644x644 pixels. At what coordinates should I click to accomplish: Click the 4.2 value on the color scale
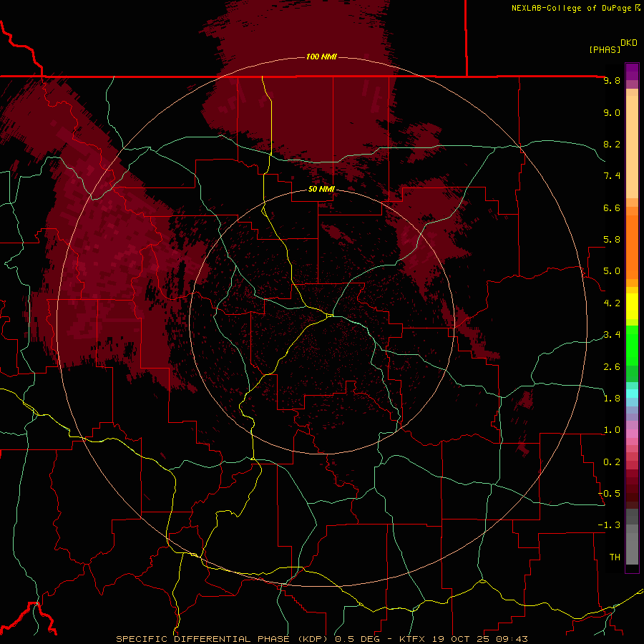tap(612, 303)
